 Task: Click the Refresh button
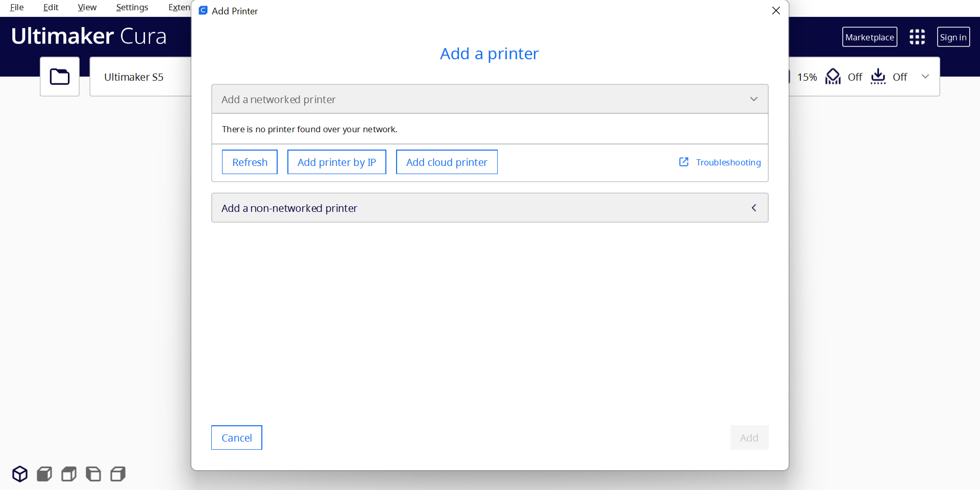tap(250, 162)
